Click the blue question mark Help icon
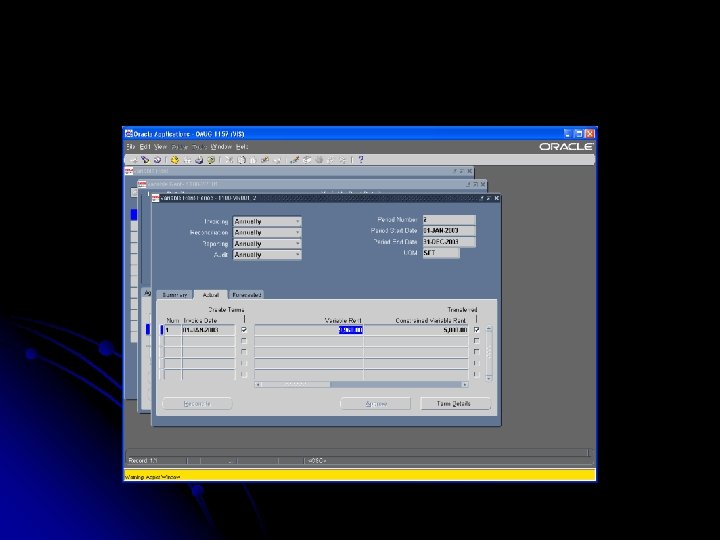This screenshot has height=540, width=720. point(360,160)
